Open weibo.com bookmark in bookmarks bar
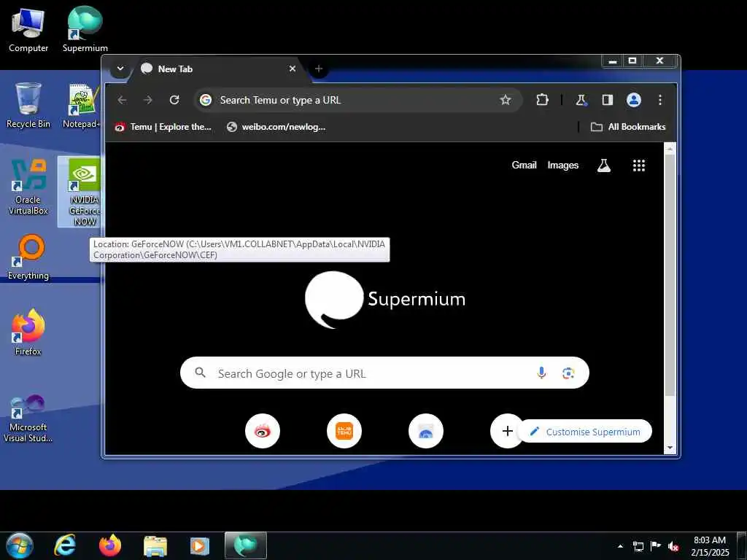This screenshot has width=747, height=560. [276, 127]
